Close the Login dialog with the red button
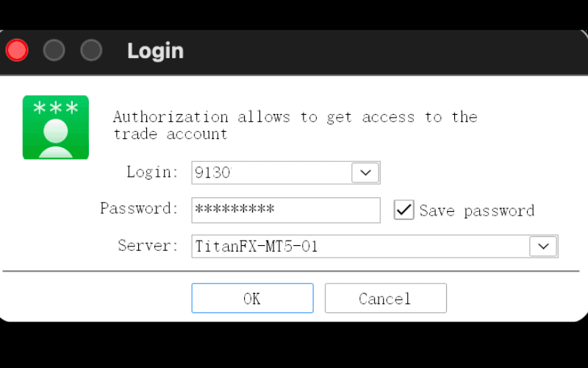The image size is (588, 368). 17,50
